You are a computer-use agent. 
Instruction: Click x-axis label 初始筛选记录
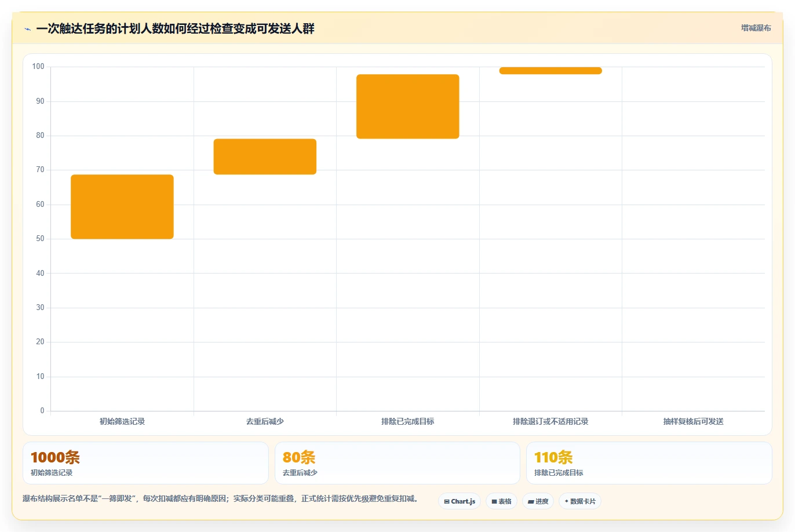pos(122,421)
